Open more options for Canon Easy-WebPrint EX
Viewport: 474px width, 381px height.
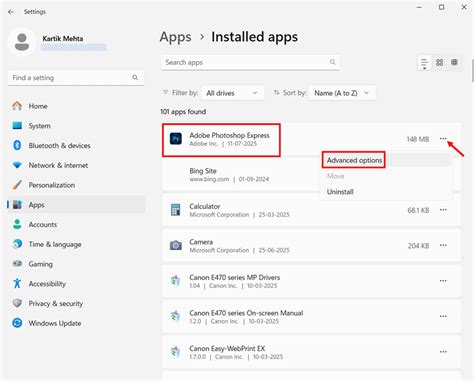click(443, 352)
